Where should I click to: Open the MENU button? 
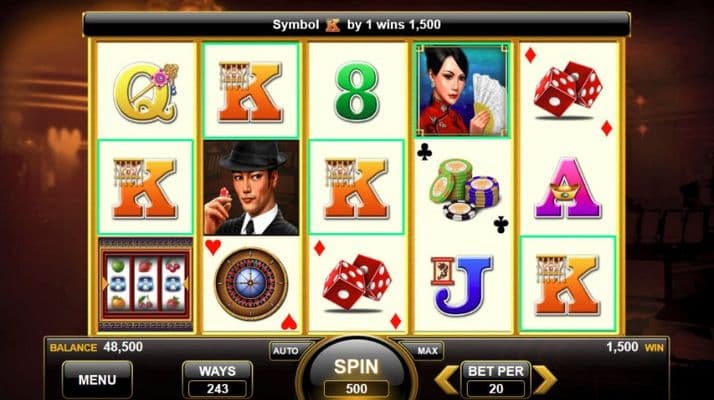pos(97,379)
